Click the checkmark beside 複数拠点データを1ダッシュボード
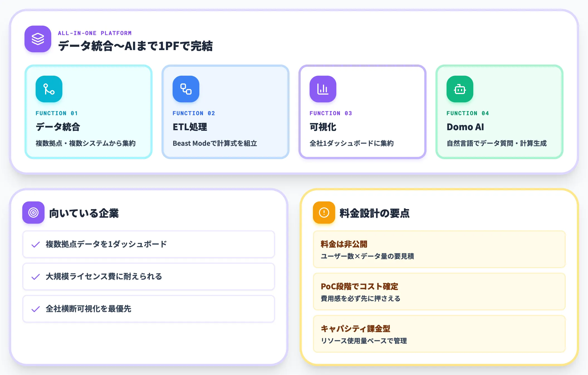Image resolution: width=588 pixels, height=375 pixels. click(x=36, y=245)
